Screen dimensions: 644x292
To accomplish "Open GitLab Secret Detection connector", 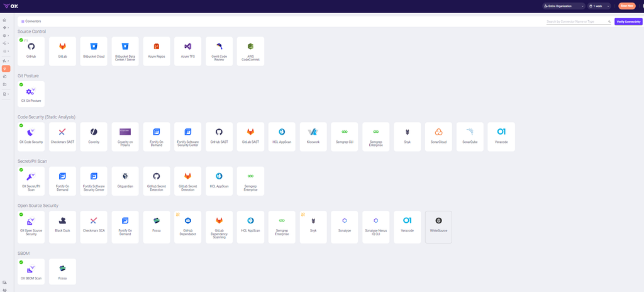I will [x=187, y=181].
